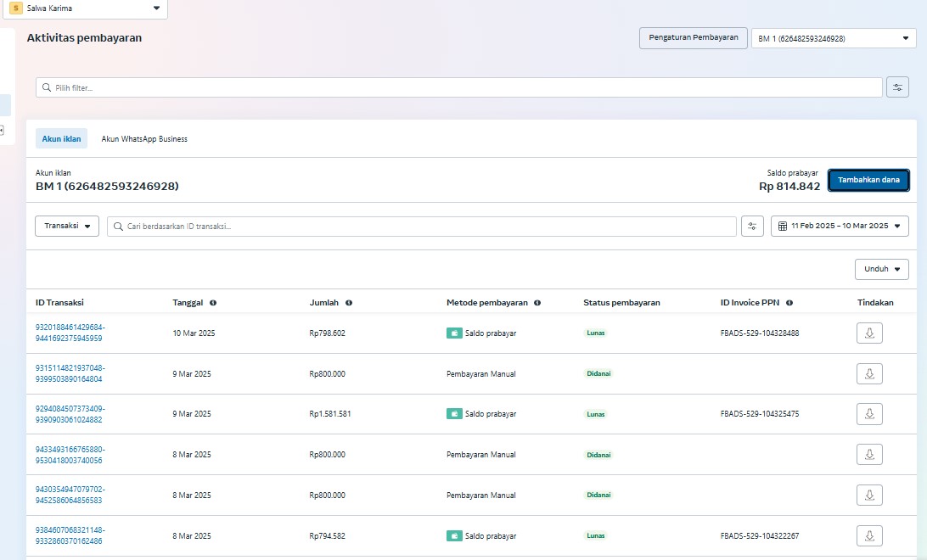Viewport: 927px width, 560px height.
Task: Open Pengaturan Pembayaran settings
Action: point(693,38)
